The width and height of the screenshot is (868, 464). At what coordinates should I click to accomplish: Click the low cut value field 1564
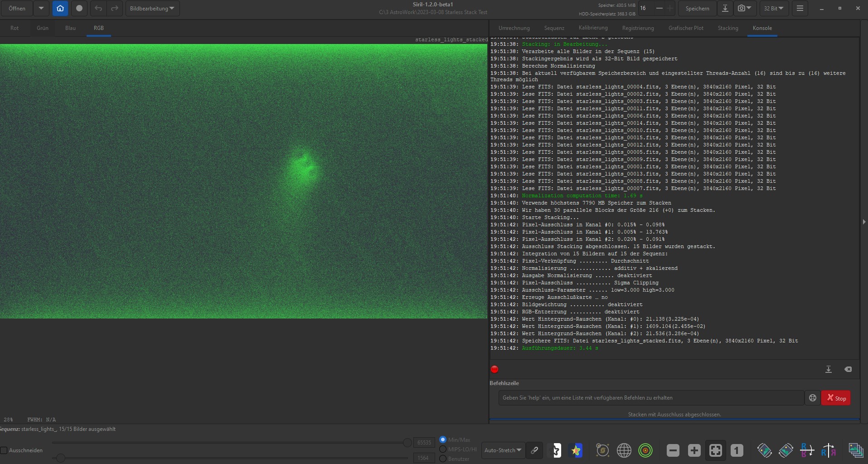[424, 458]
